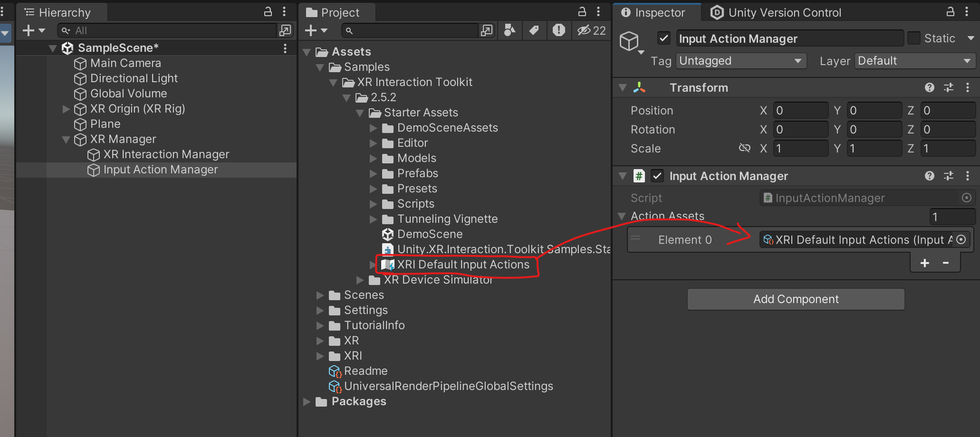This screenshot has height=437, width=980.
Task: Select the TutorialInfo folder
Action: pyautogui.click(x=367, y=325)
